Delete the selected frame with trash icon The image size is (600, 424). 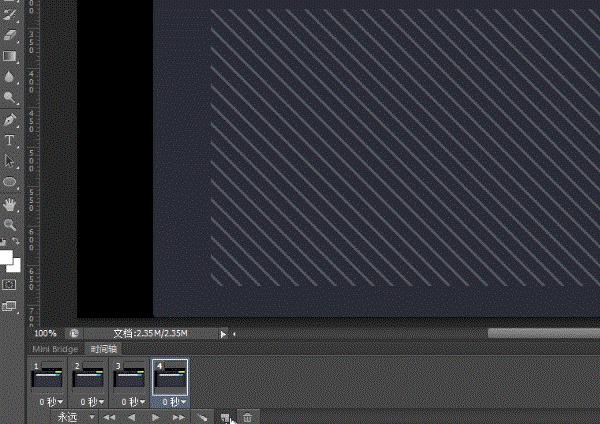pyautogui.click(x=248, y=417)
